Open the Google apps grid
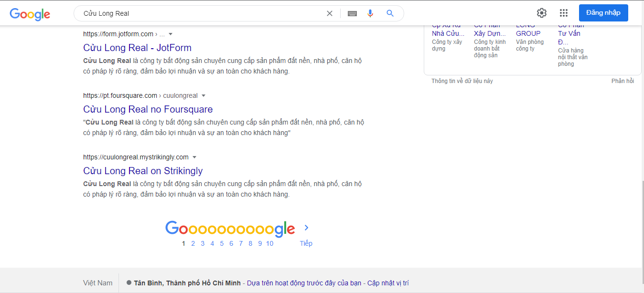Image resolution: width=644 pixels, height=293 pixels. tap(564, 13)
